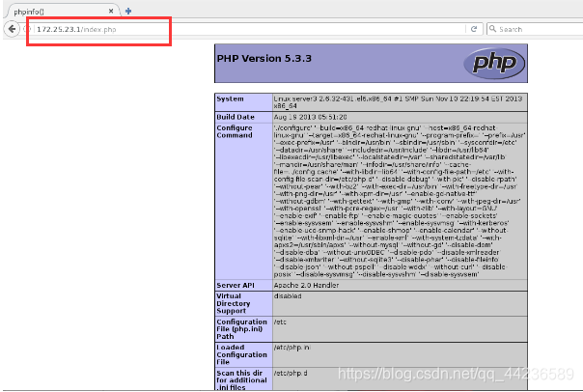
Task: Click the Virtual Directory Support label
Action: [x=234, y=303]
